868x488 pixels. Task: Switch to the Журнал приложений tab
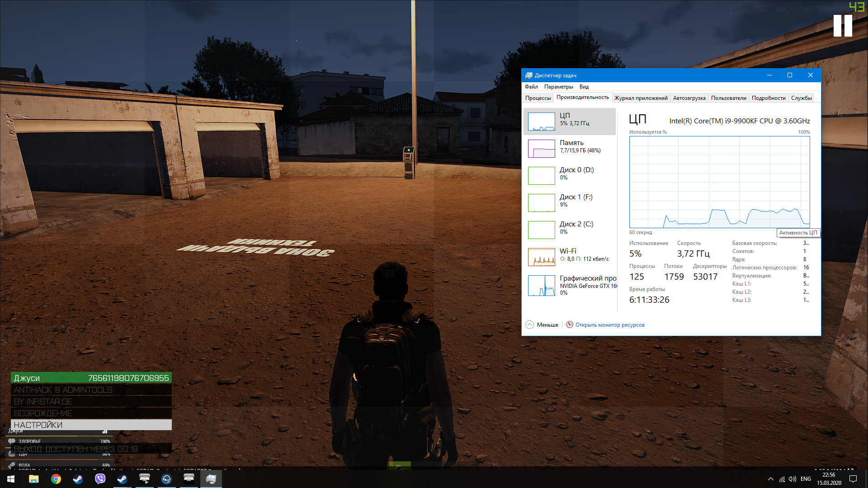641,98
